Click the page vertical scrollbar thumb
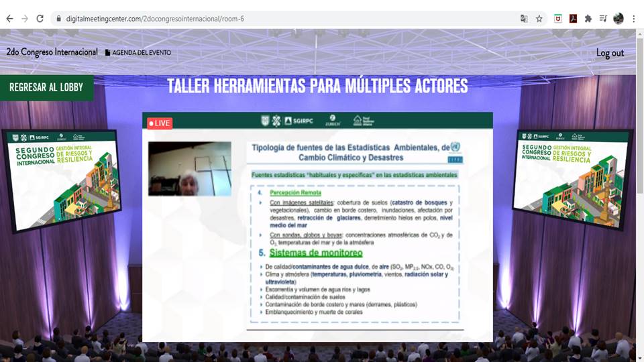Screen dimensions: 644x362 [640, 115]
